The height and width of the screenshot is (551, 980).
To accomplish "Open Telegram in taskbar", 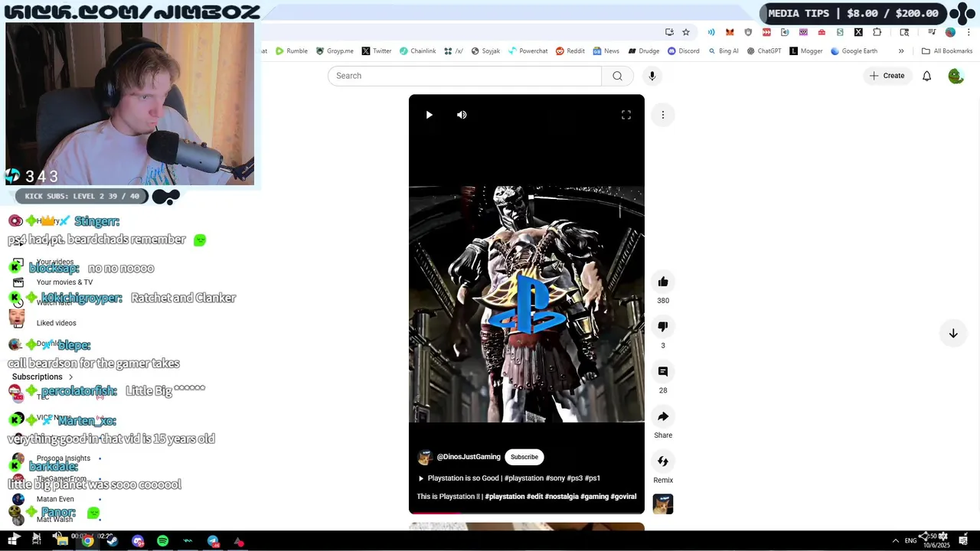I will [213, 541].
